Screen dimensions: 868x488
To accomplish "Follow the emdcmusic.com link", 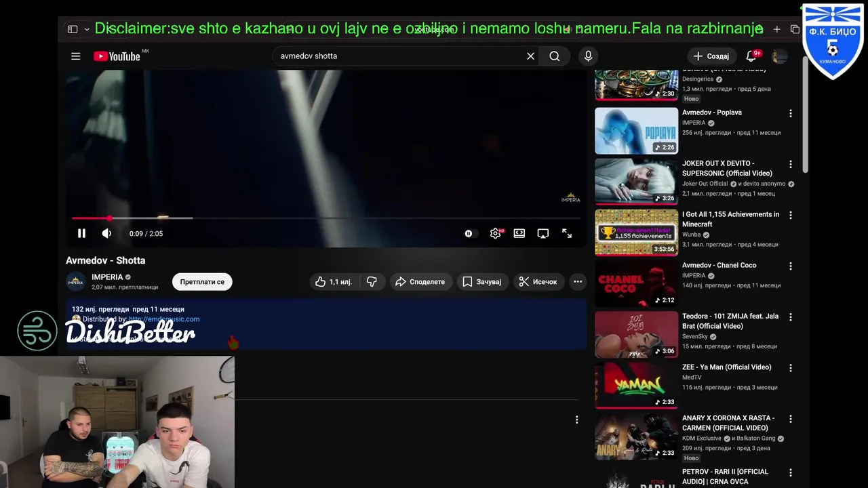I will pyautogui.click(x=164, y=319).
